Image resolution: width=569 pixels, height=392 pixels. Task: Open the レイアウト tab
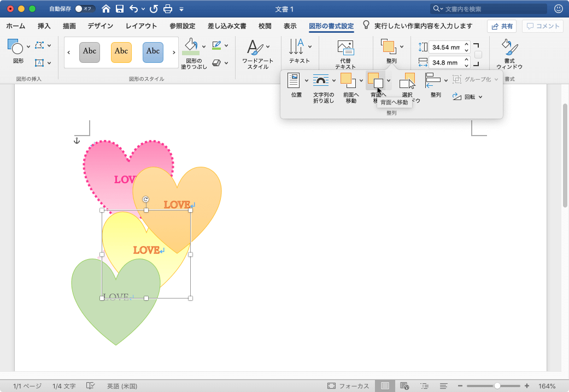tap(141, 26)
